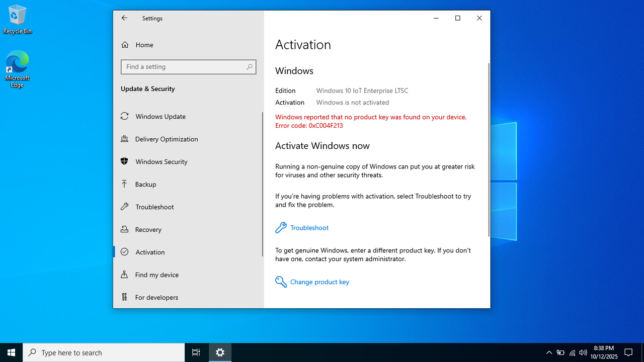Viewport: 644px width, 362px height.
Task: Click the Delivery Optimization icon
Action: pos(125,139)
